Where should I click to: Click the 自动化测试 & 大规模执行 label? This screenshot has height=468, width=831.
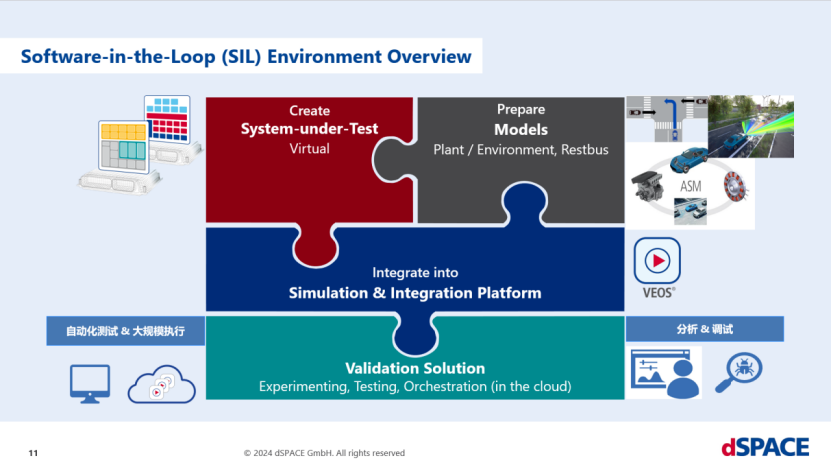pyautogui.click(x=125, y=330)
